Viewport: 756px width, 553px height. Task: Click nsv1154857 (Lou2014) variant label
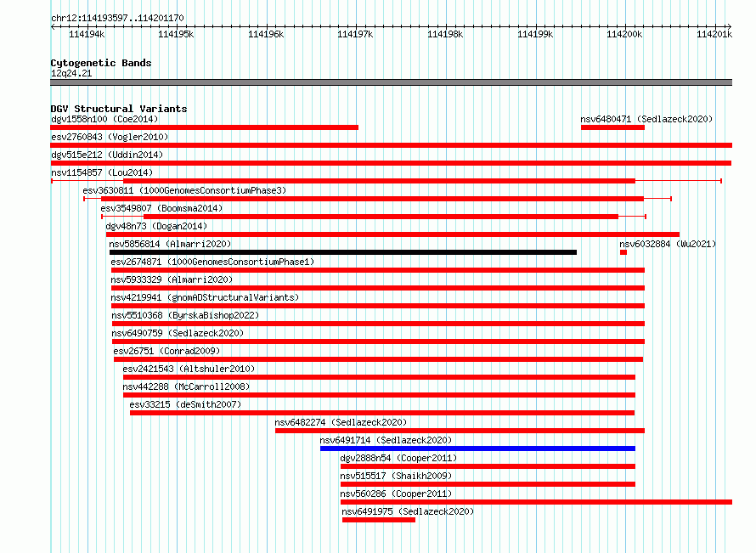pyautogui.click(x=102, y=172)
